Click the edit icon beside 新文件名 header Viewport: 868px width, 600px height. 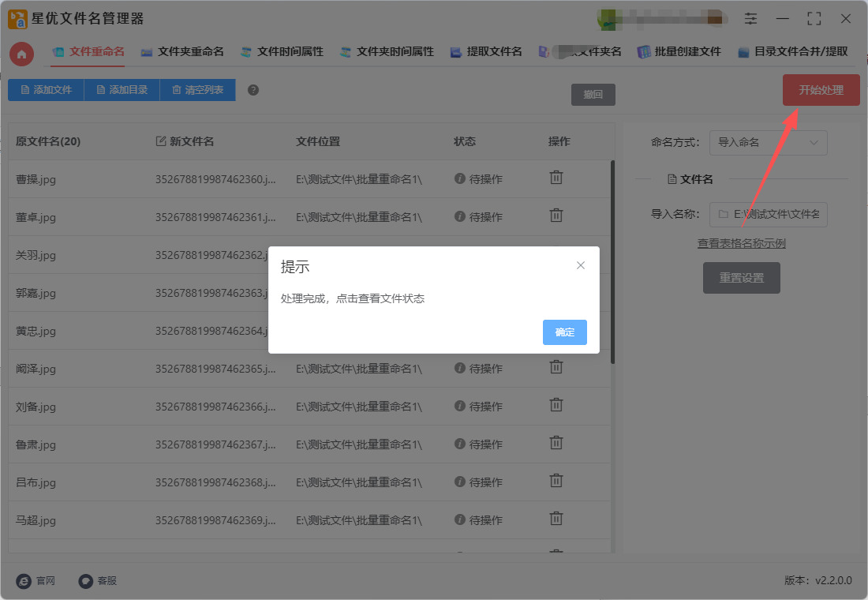[161, 141]
